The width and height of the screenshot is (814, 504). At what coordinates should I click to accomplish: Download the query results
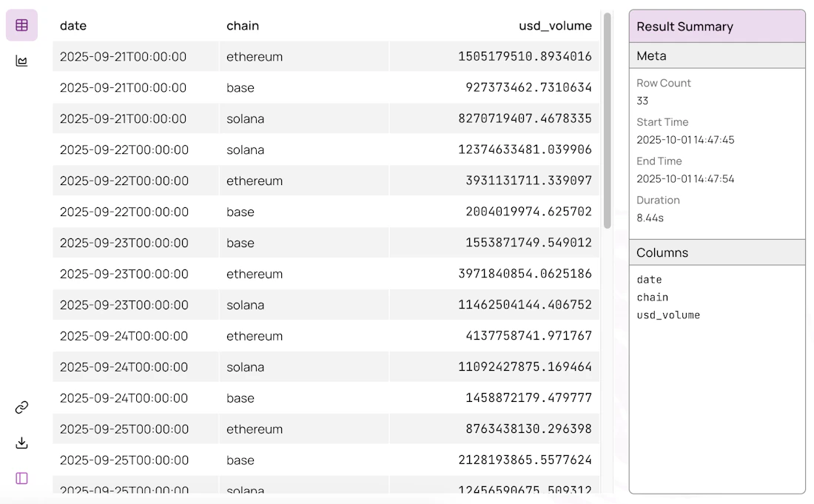(x=21, y=443)
